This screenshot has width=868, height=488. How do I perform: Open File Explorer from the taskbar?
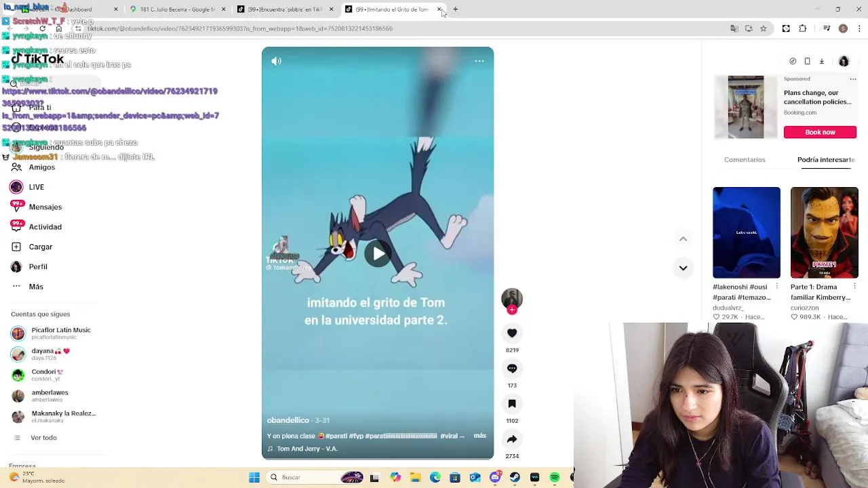pos(415,477)
